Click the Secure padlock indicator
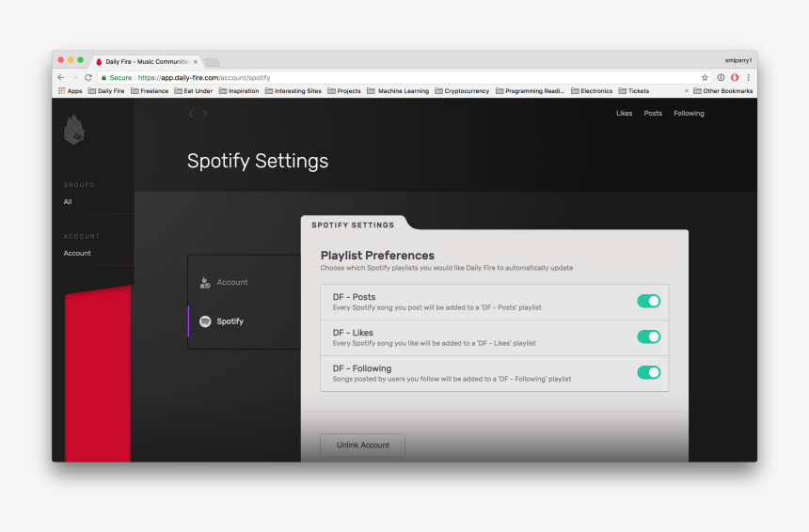 coord(117,77)
